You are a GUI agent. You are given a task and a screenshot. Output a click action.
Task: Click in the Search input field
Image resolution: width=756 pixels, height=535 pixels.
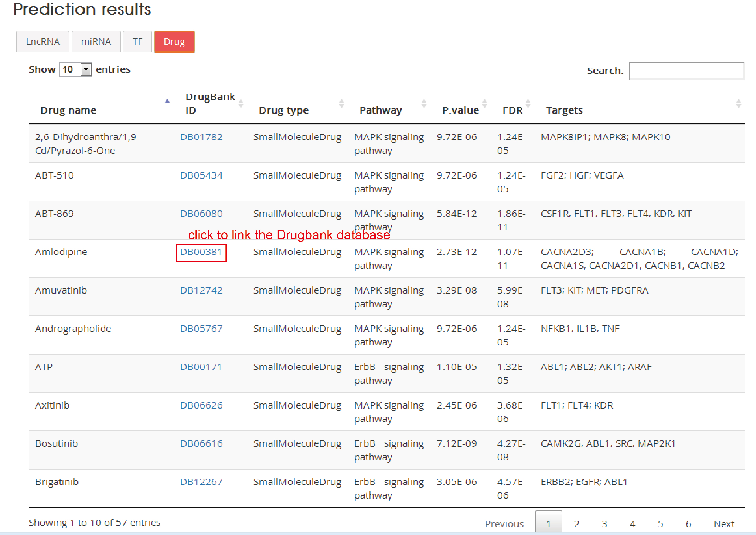coord(686,71)
